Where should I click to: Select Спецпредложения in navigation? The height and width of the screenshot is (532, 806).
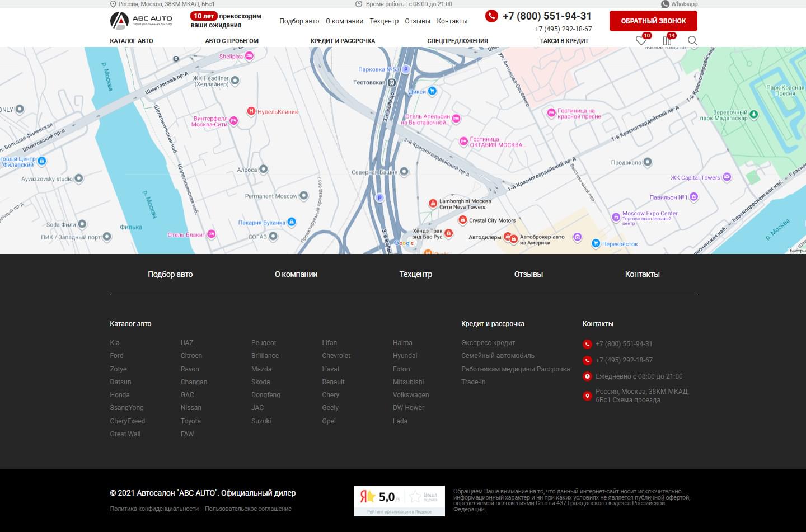[457, 41]
